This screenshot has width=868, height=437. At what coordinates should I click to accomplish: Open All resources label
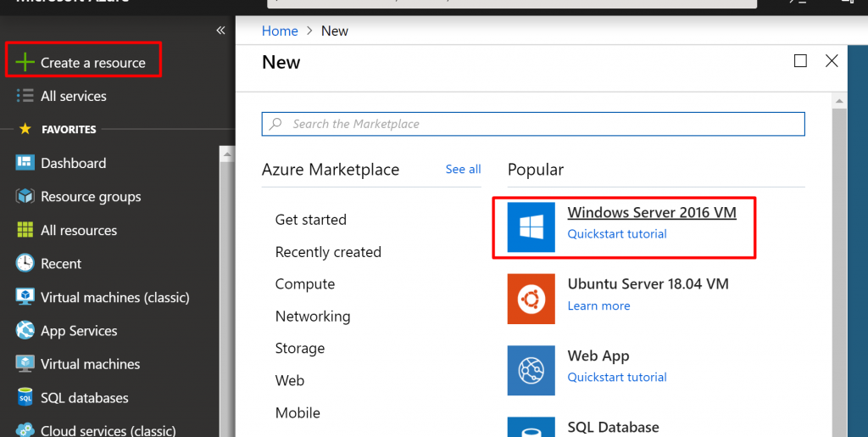tap(79, 230)
